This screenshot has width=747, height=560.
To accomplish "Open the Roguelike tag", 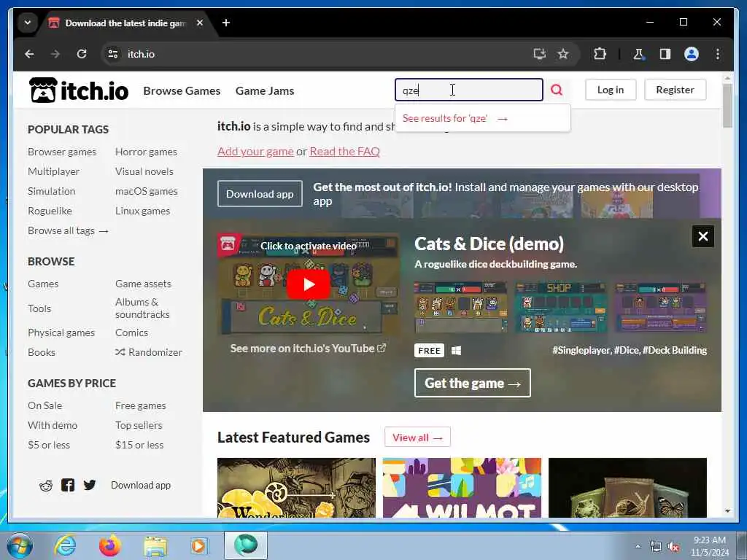I will [x=50, y=211].
